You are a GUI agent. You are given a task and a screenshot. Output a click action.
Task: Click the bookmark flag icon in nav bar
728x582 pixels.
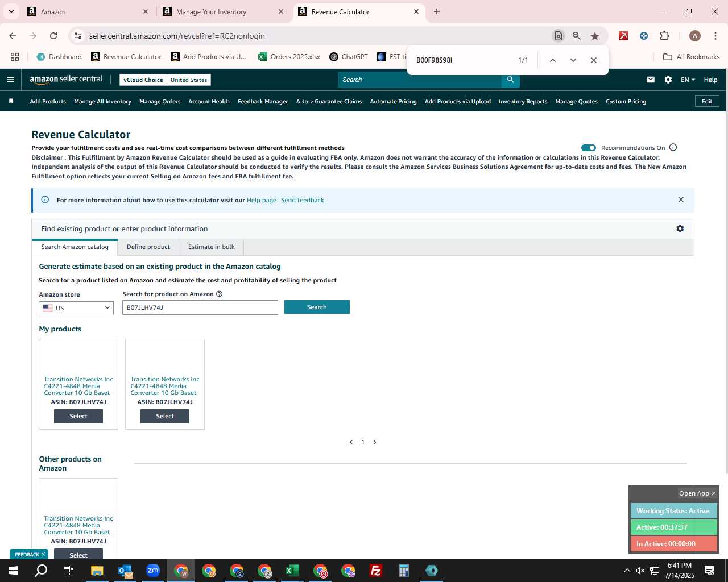[11, 101]
